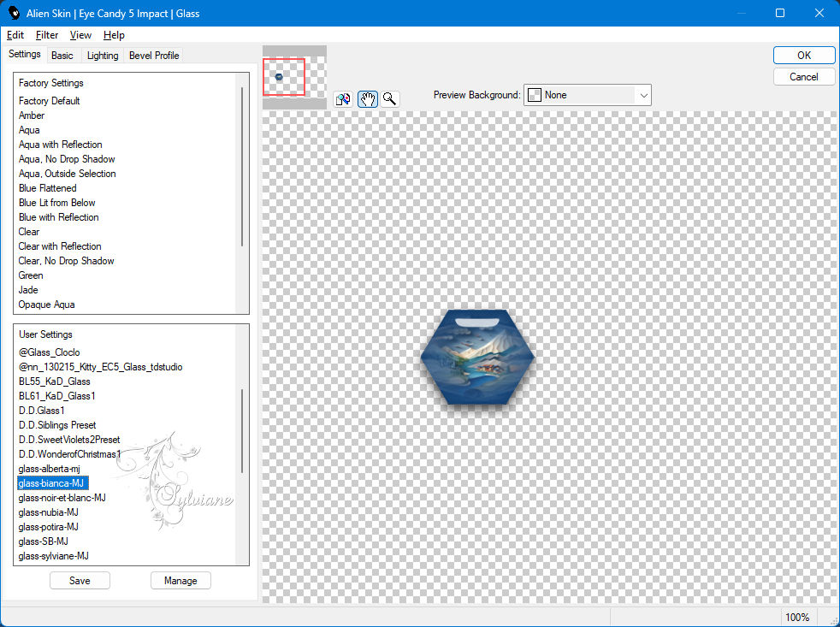Switch to the Lighting tab
The image size is (840, 627).
(x=103, y=56)
